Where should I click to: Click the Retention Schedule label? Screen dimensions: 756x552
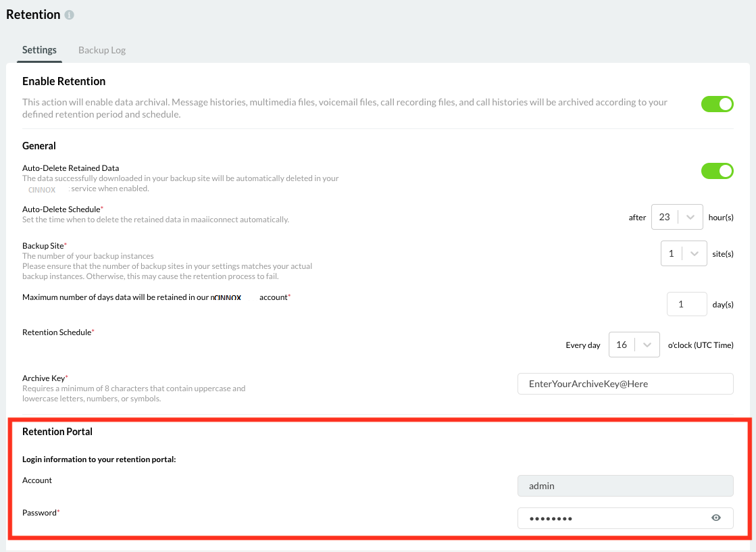click(58, 332)
